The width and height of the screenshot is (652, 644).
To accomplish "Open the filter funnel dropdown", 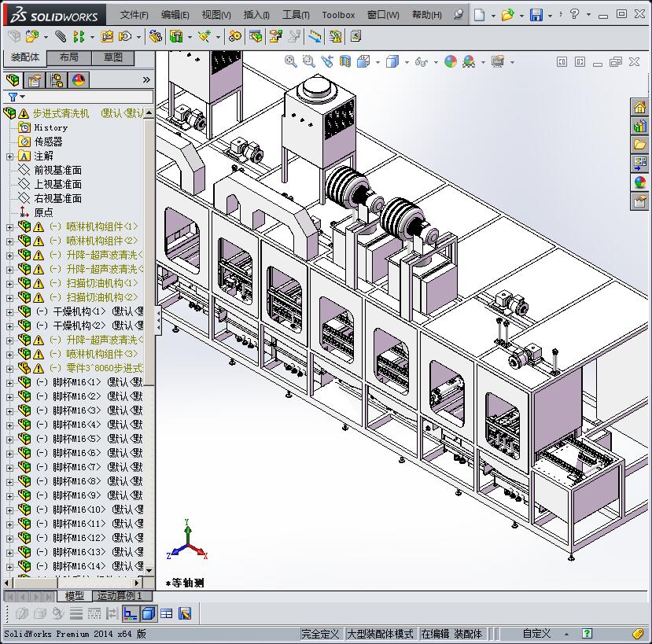I will click(x=17, y=97).
